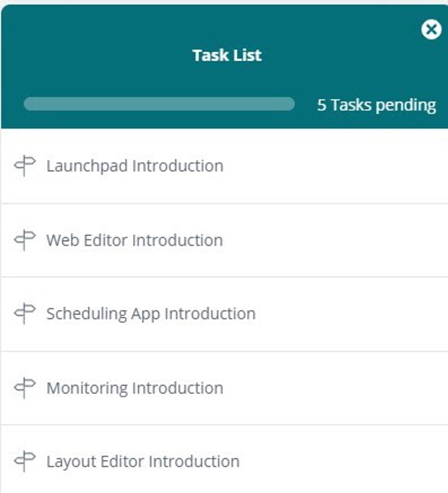Click the signpost icon beside Web Editor Introduction
The width and height of the screenshot is (448, 493).
coord(25,240)
